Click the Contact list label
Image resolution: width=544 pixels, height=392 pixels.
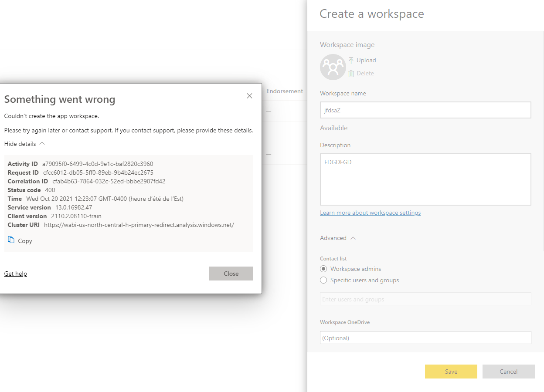333,258
